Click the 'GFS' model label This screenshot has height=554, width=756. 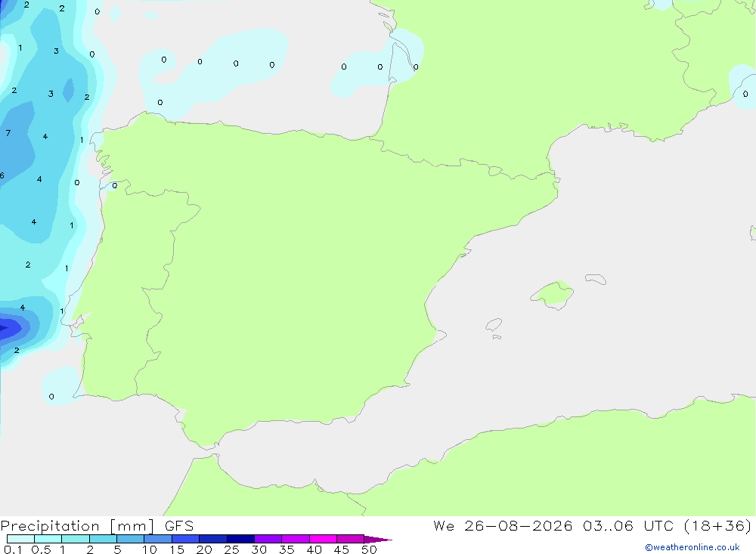[179, 526]
